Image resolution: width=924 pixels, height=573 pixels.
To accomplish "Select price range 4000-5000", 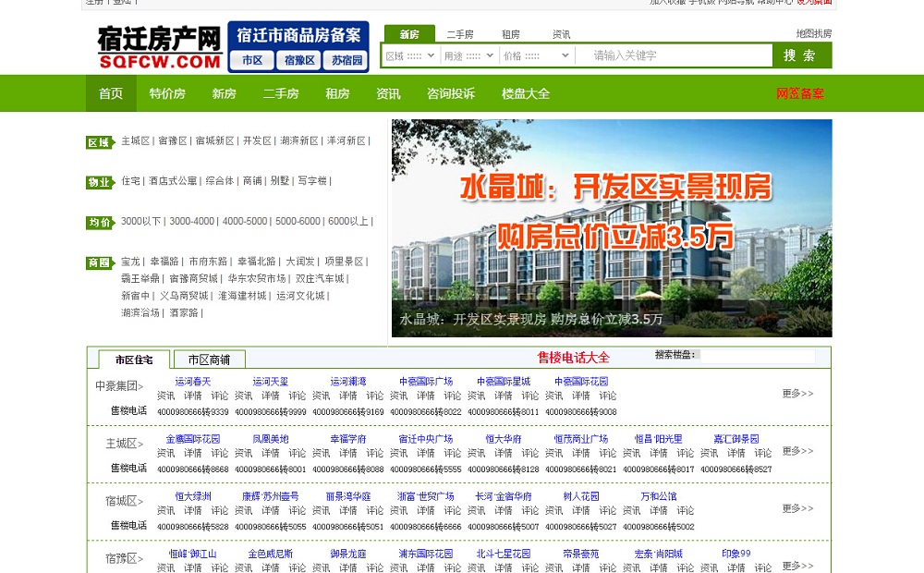I will pos(245,221).
